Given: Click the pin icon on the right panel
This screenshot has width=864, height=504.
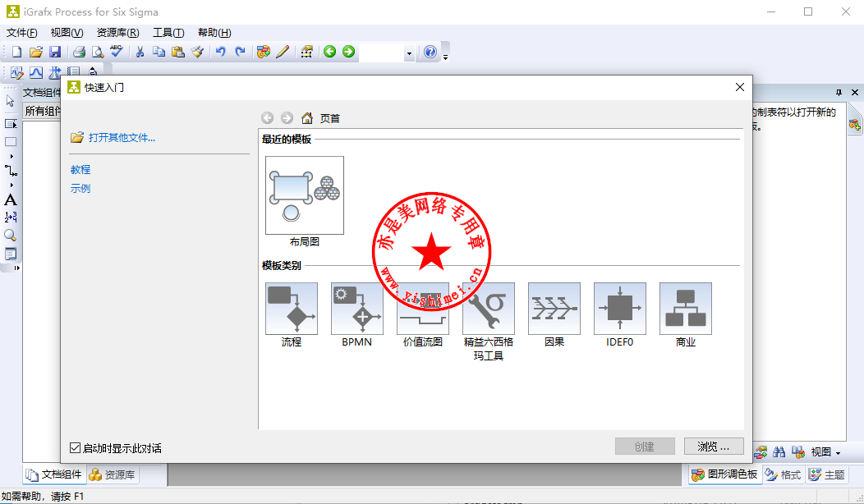Looking at the screenshot, I should pos(839,93).
